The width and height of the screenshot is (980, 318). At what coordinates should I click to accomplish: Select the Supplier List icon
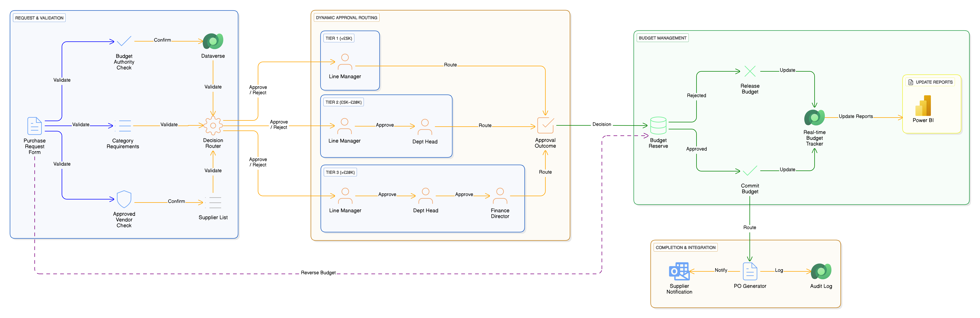click(x=213, y=203)
